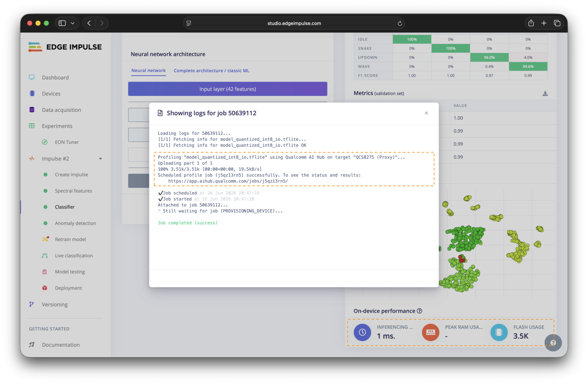Image resolution: width=588 pixels, height=384 pixels.
Task: Download metrics with the download icon
Action: coord(545,93)
